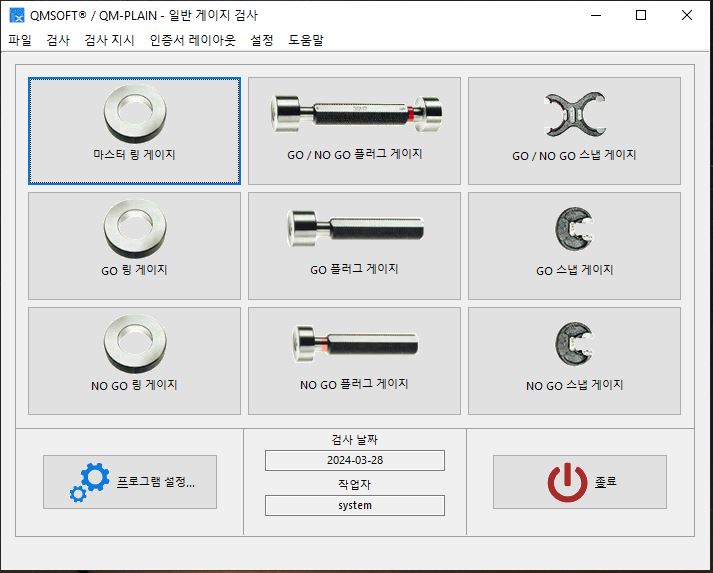Minimize the QM-PLAIN window
This screenshot has height=573, width=713.
(x=596, y=15)
